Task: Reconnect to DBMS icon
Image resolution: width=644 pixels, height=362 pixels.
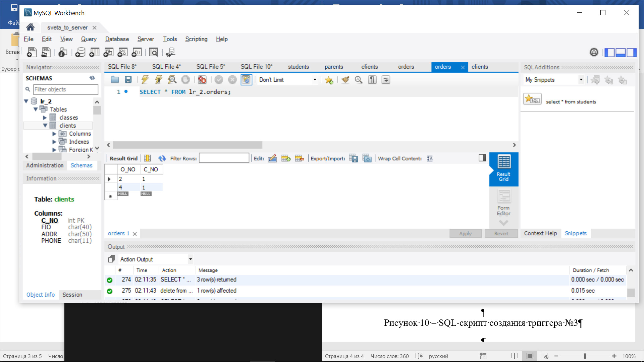Action: click(x=170, y=52)
